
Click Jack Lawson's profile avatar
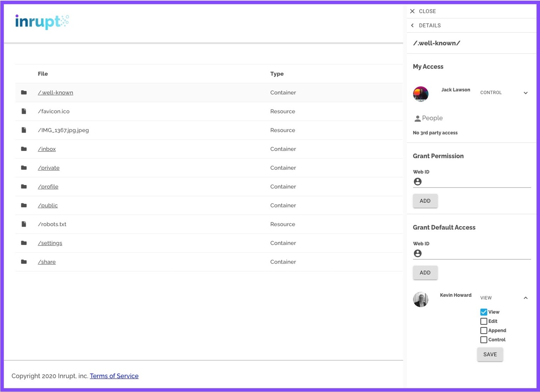coord(421,94)
